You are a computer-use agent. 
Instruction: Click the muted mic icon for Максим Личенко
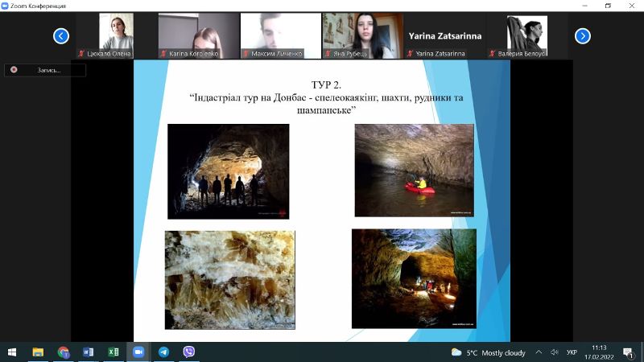(x=246, y=53)
